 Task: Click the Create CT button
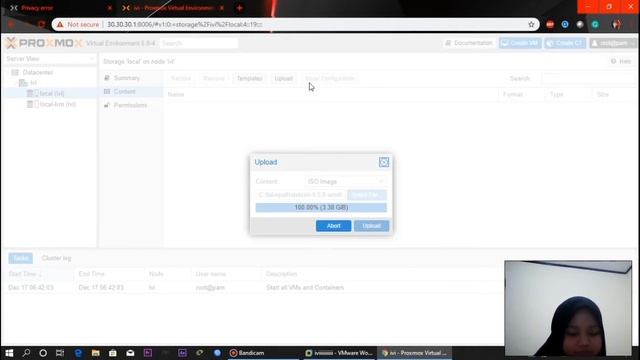point(565,43)
